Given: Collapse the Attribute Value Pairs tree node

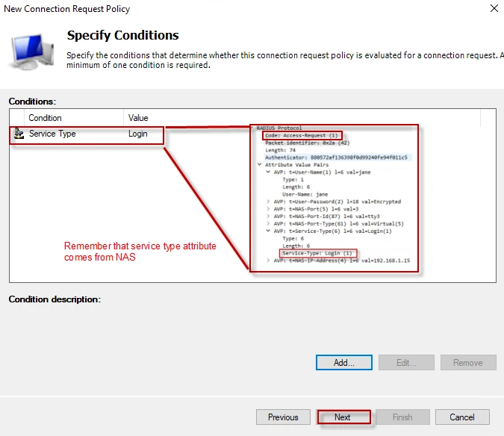Looking at the screenshot, I should tap(260, 164).
